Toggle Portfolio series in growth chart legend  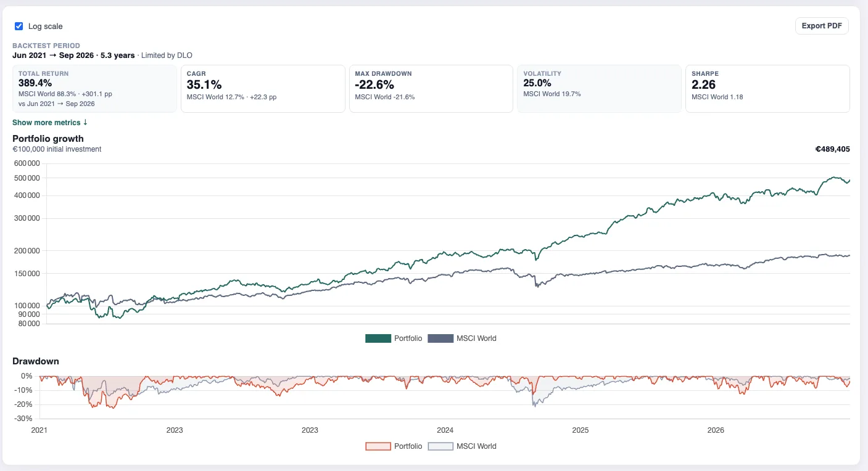(x=394, y=338)
